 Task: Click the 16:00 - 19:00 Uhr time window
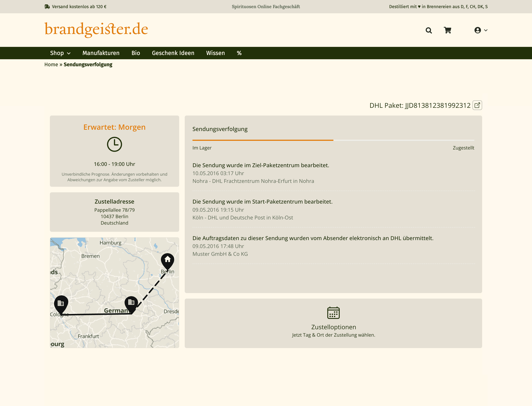click(x=114, y=164)
